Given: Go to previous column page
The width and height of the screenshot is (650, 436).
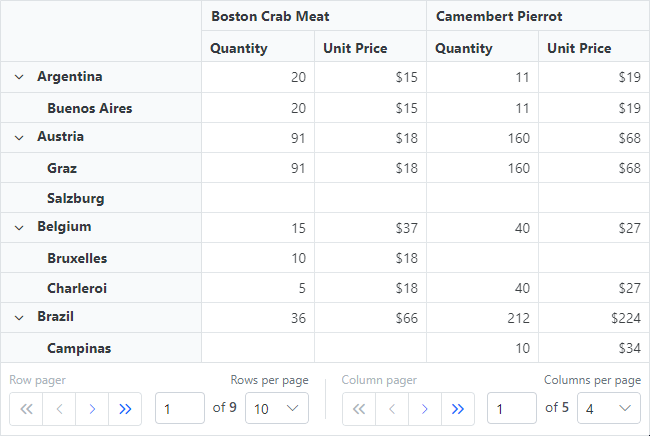Looking at the screenshot, I should point(392,408).
